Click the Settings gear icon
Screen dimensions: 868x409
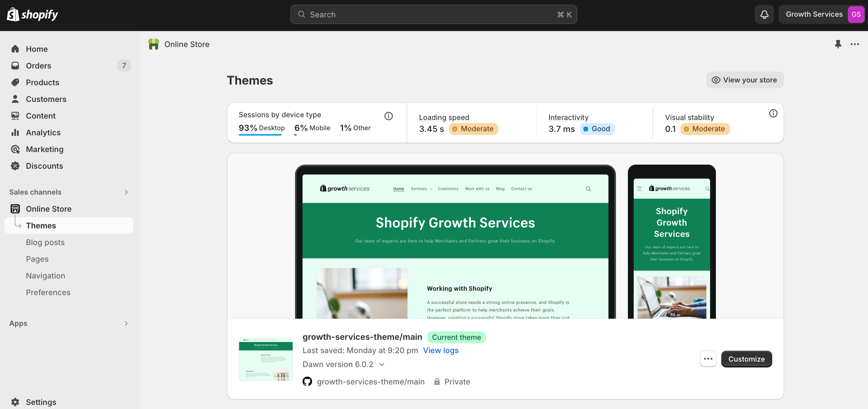[15, 402]
